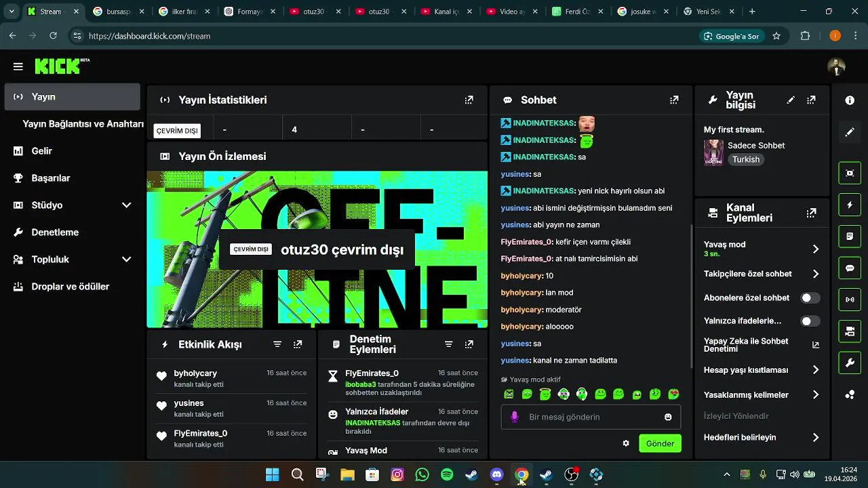Open Droplar ve ödüller in sidebar

pyautogui.click(x=72, y=287)
